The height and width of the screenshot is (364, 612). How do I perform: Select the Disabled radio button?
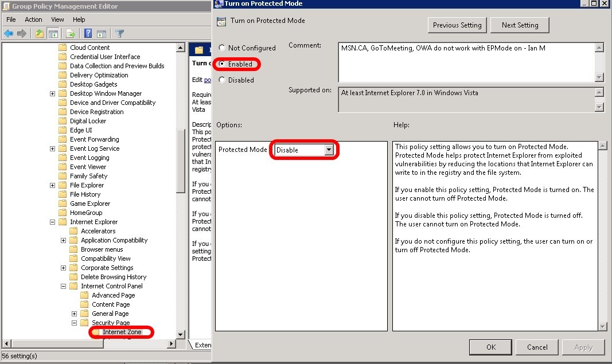(x=222, y=80)
